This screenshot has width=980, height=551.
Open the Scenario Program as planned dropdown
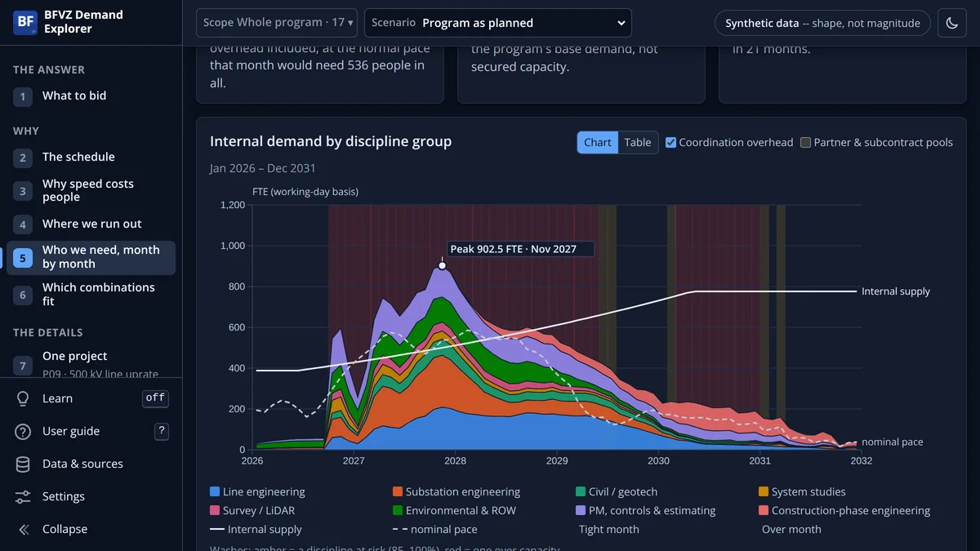[498, 23]
